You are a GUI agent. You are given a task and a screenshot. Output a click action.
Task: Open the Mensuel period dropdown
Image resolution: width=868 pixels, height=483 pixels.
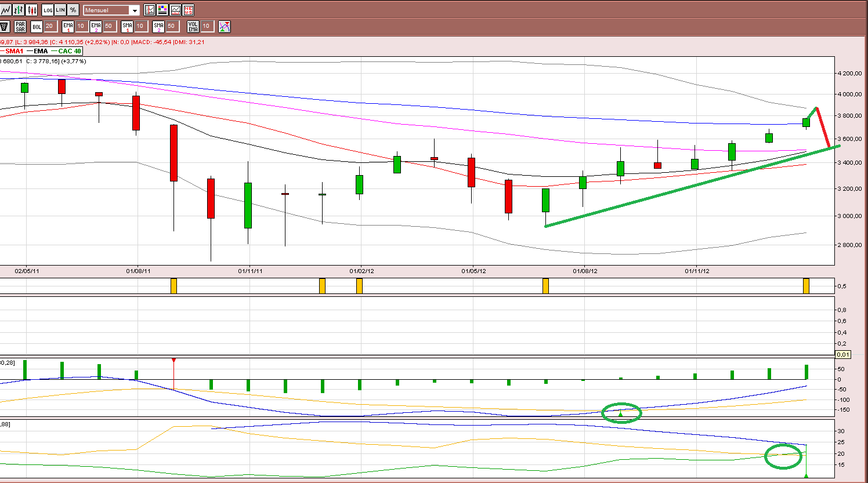point(111,10)
